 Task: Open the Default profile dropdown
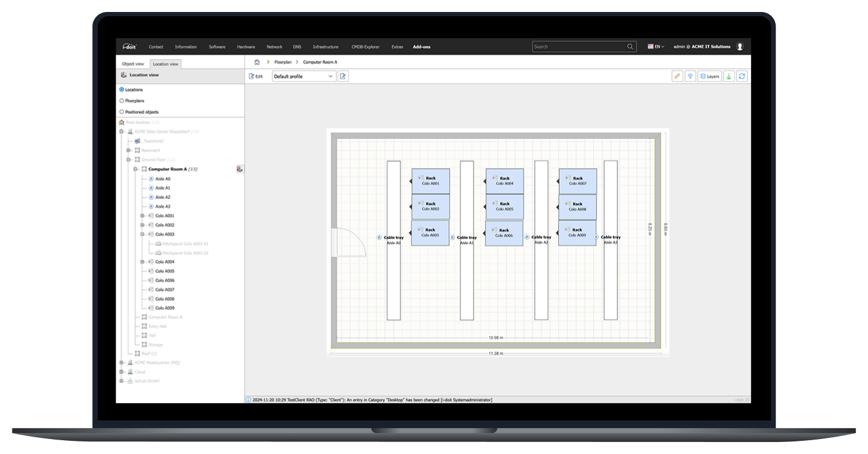point(304,76)
